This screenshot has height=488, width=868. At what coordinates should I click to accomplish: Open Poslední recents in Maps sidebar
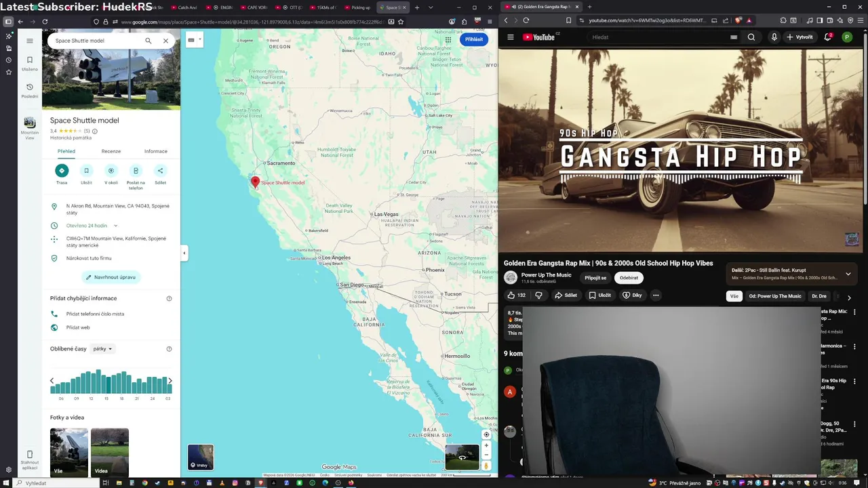click(x=30, y=90)
